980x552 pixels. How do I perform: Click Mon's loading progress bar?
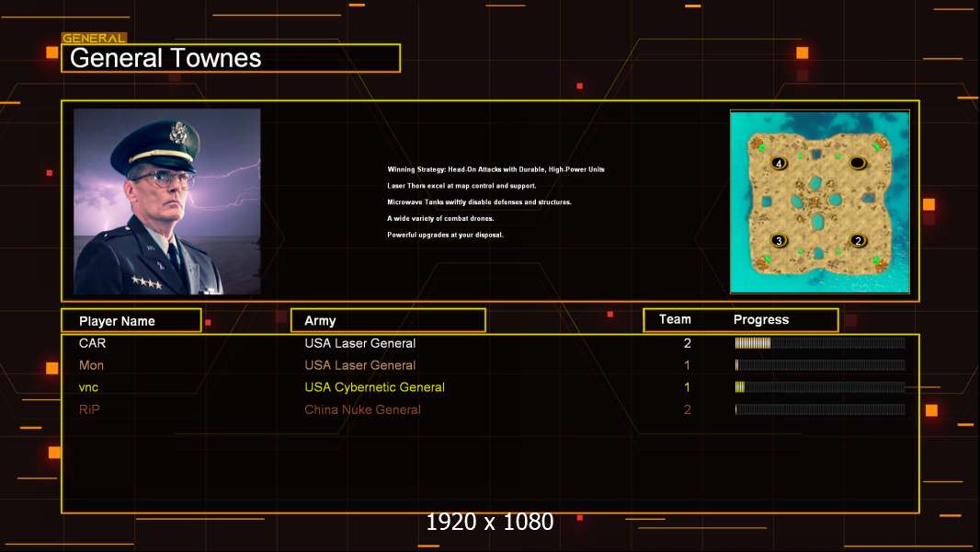(820, 365)
